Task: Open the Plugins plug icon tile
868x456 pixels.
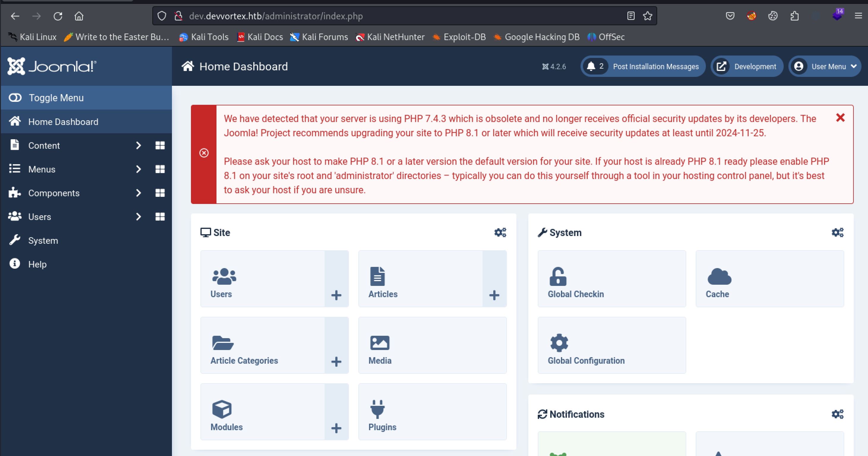Action: 377,409
